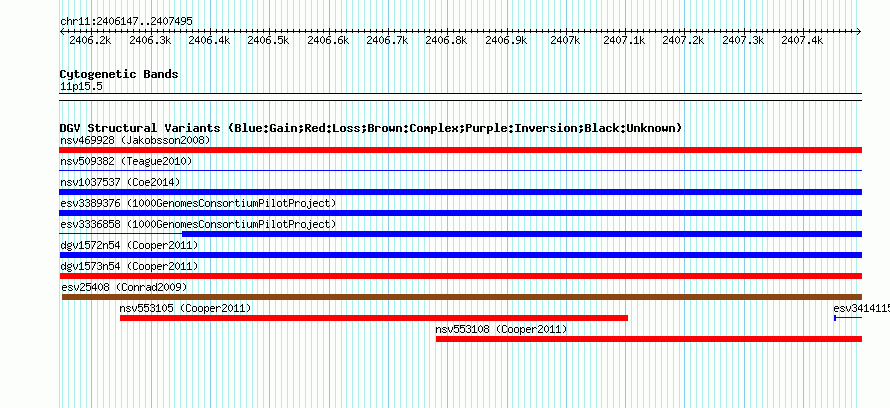890x408 pixels.
Task: Select the dgv1572n54 (Cooper2011) label
Action: pos(129,245)
